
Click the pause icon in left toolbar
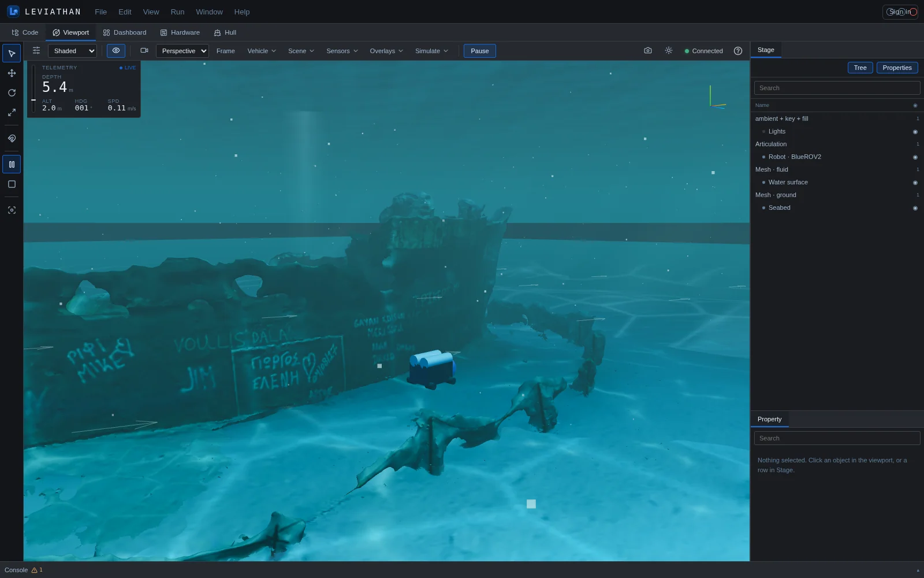tap(12, 164)
